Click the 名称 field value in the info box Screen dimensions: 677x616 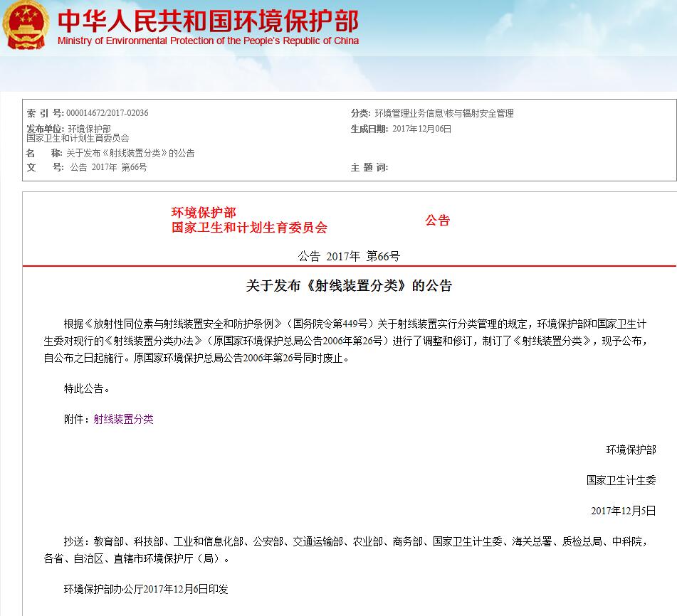pyautogui.click(x=130, y=153)
